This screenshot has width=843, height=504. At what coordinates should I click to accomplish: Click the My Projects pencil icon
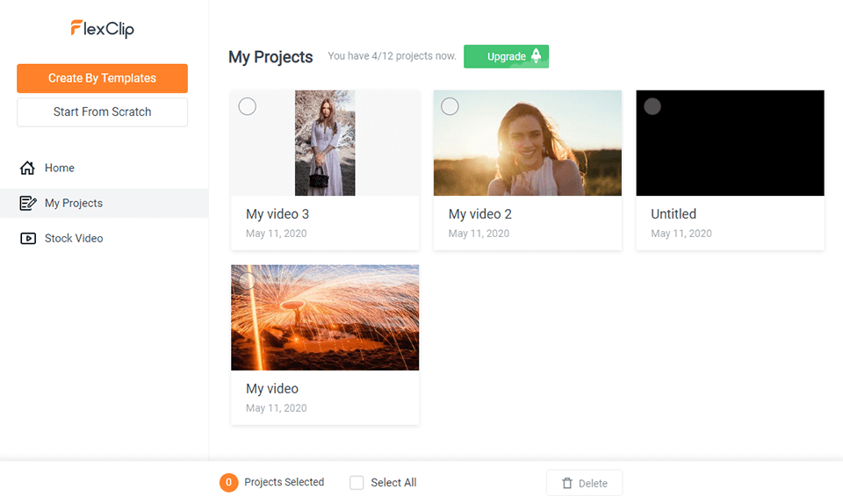[x=28, y=203]
